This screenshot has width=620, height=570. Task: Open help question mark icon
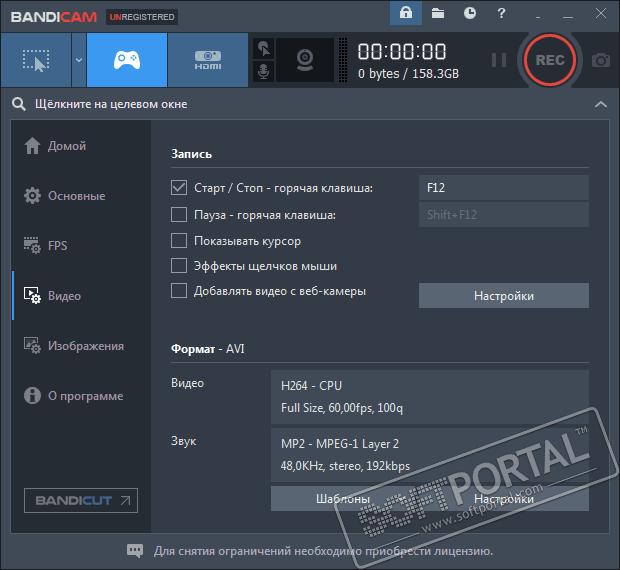point(501,13)
